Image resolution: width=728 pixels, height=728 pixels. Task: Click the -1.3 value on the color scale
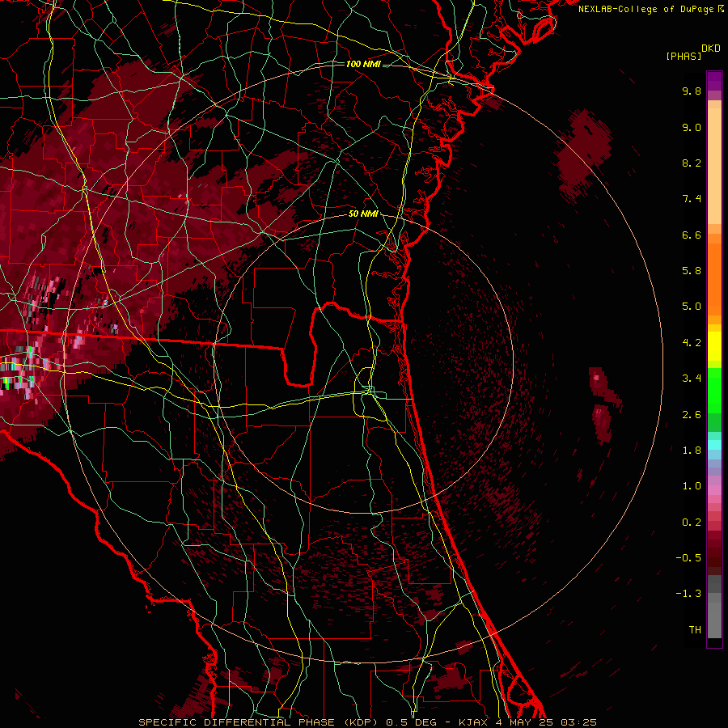tap(688, 594)
